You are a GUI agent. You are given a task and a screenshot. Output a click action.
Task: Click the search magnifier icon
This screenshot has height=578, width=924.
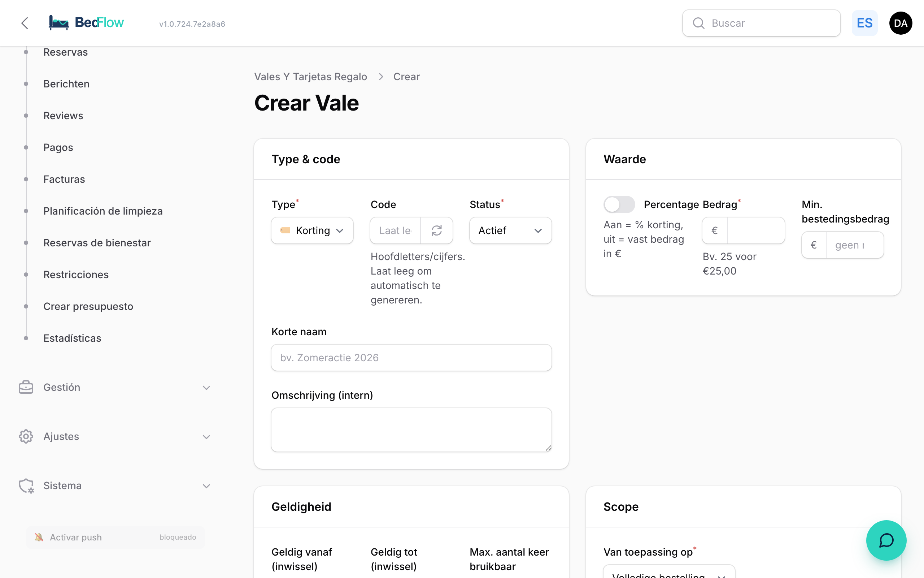698,23
